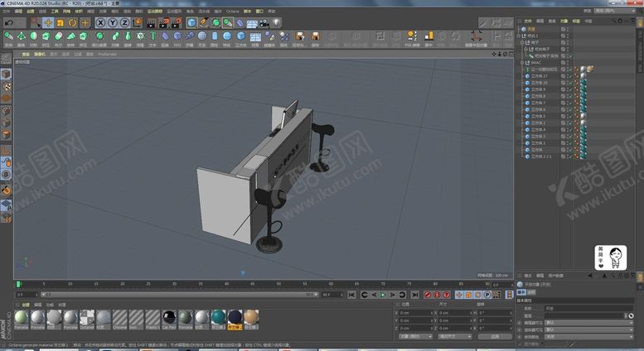This screenshot has width=644, height=351.
Task: Click the red record keyframe button
Action: point(428,295)
